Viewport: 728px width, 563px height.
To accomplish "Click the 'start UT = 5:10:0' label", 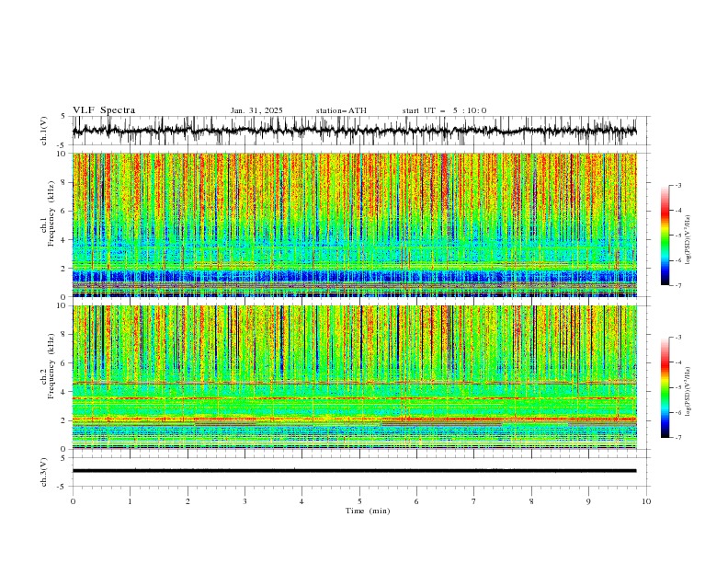I will coord(444,110).
